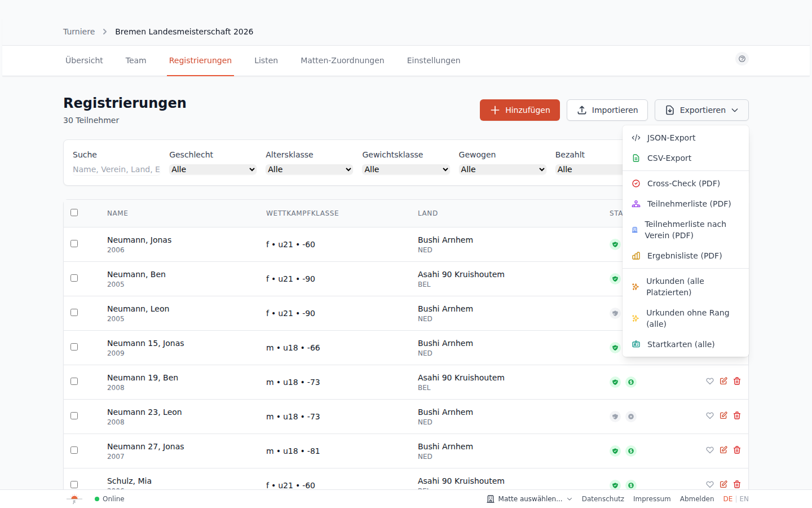The image size is (812, 508).
Task: Click the weighed shield icon for Neumann 27, Jonas
Action: [615, 451]
